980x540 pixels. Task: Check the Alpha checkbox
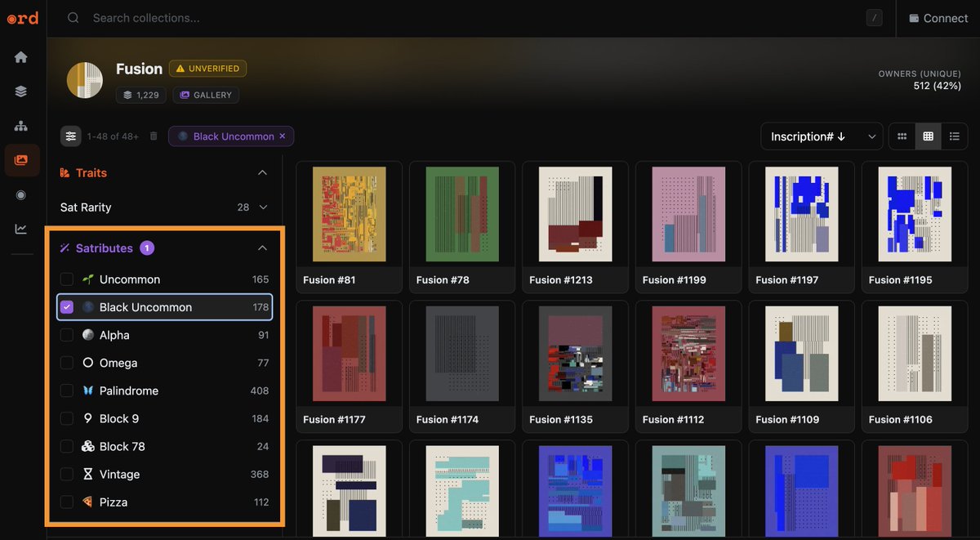pyautogui.click(x=67, y=335)
